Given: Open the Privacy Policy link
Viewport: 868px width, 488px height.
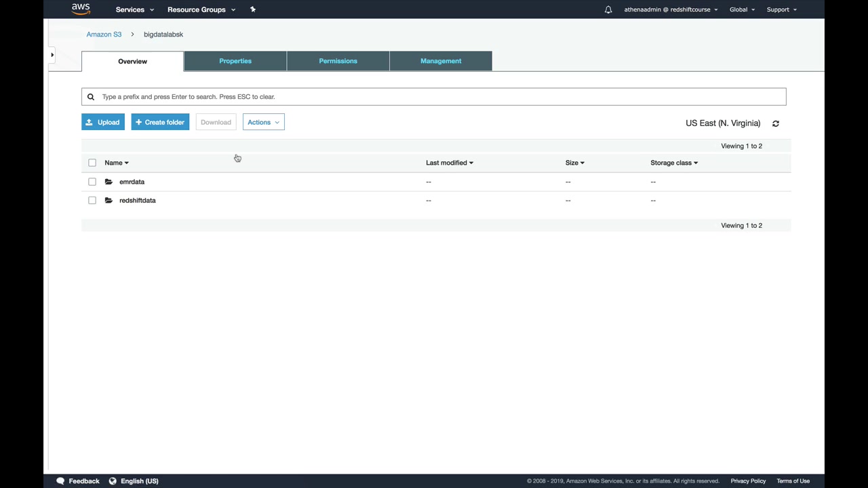Looking at the screenshot, I should tap(748, 481).
